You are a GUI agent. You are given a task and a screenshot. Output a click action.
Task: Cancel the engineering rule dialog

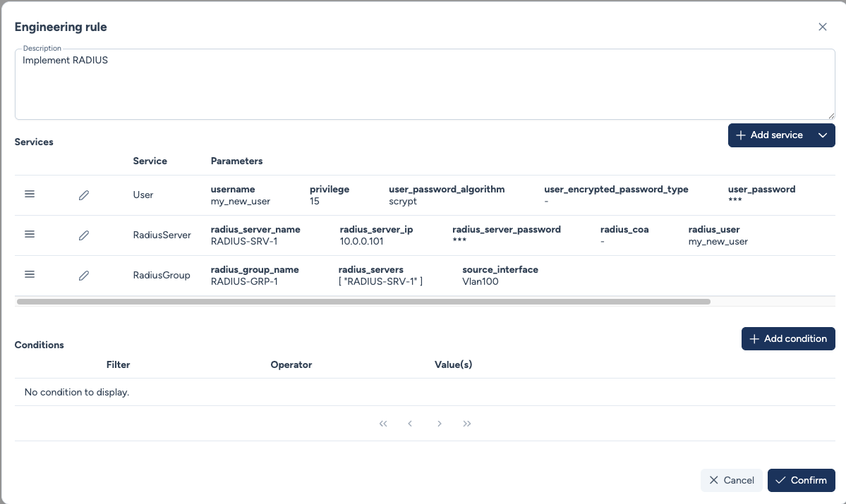[731, 480]
